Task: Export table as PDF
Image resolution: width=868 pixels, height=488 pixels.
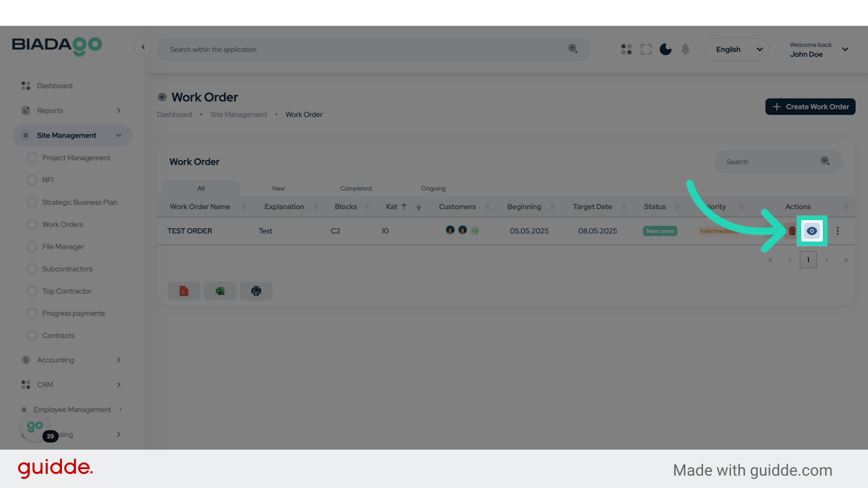Action: click(184, 291)
